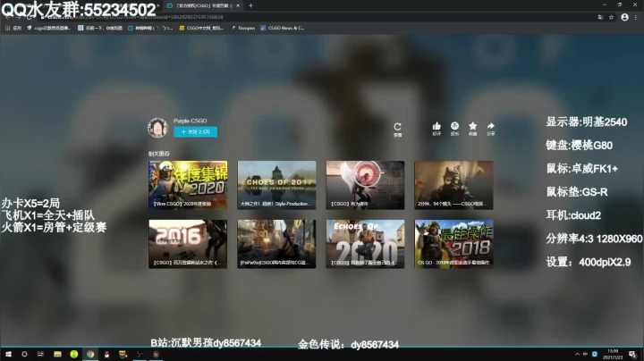
Task: Open the Chrome three-dot menu
Action: point(636,17)
